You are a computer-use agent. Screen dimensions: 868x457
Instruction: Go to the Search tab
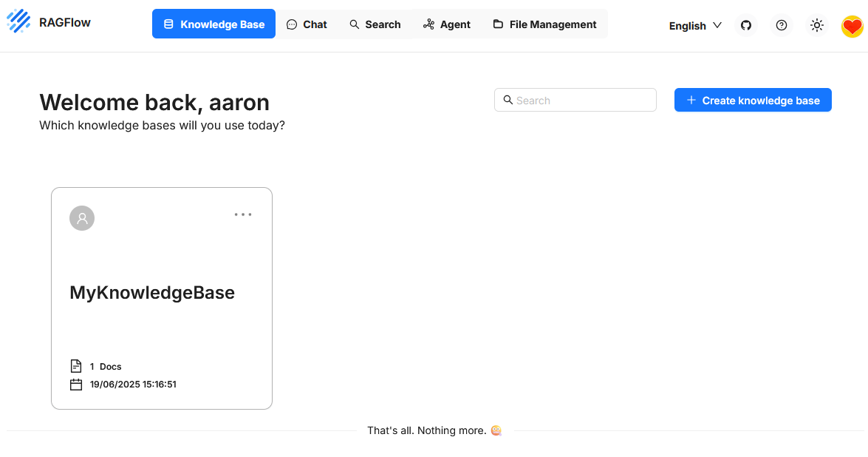click(x=375, y=24)
